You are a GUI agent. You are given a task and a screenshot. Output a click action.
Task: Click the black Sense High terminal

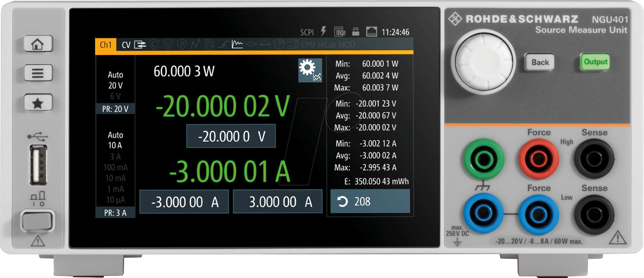pos(594,159)
